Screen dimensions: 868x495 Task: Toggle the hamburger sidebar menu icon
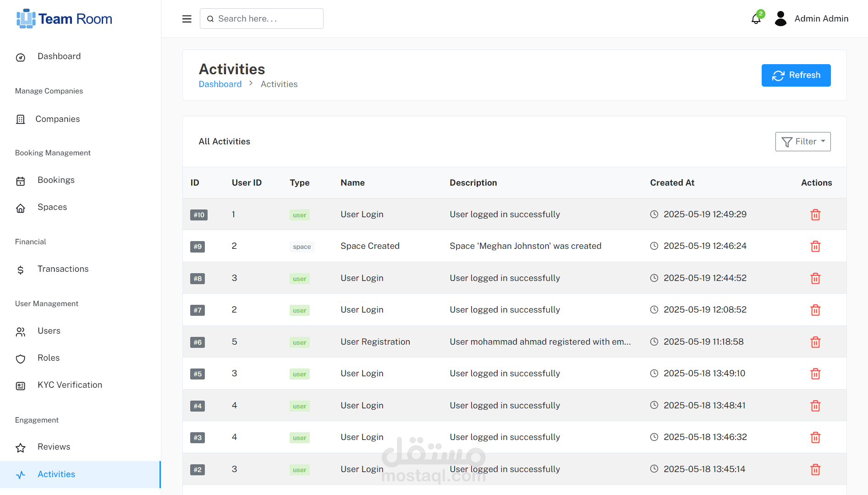187,19
